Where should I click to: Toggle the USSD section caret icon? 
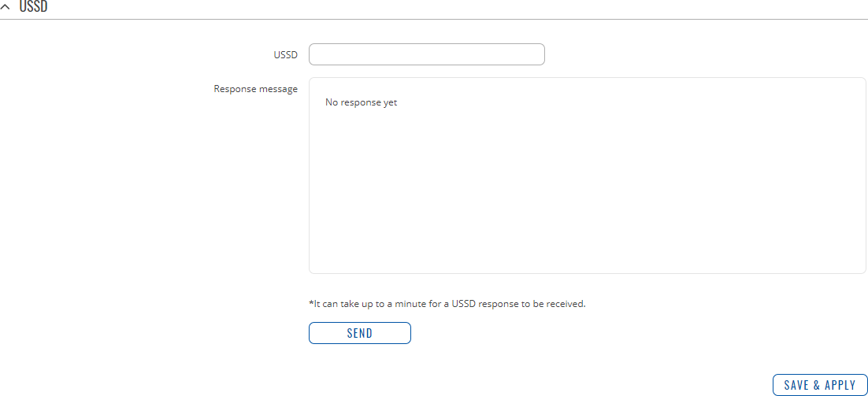(6, 6)
